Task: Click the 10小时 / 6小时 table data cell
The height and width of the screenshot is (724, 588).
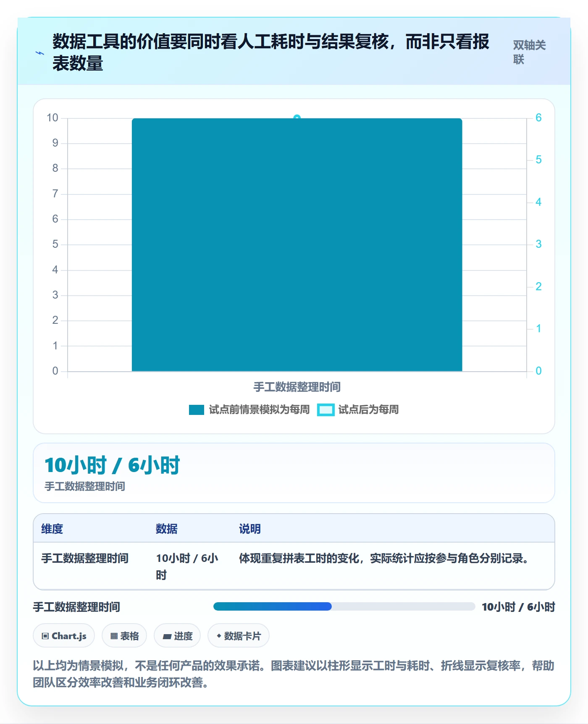Action: [187, 566]
